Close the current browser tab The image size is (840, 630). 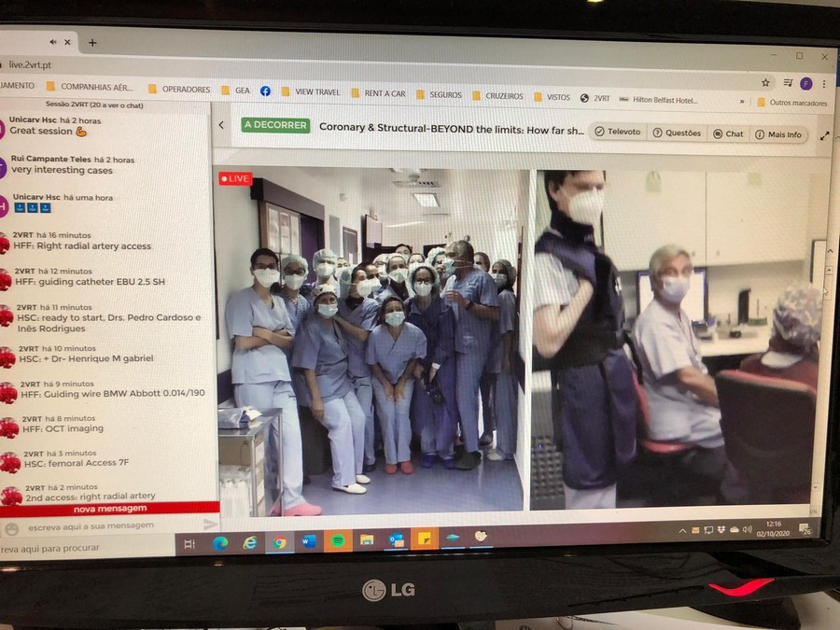click(67, 42)
